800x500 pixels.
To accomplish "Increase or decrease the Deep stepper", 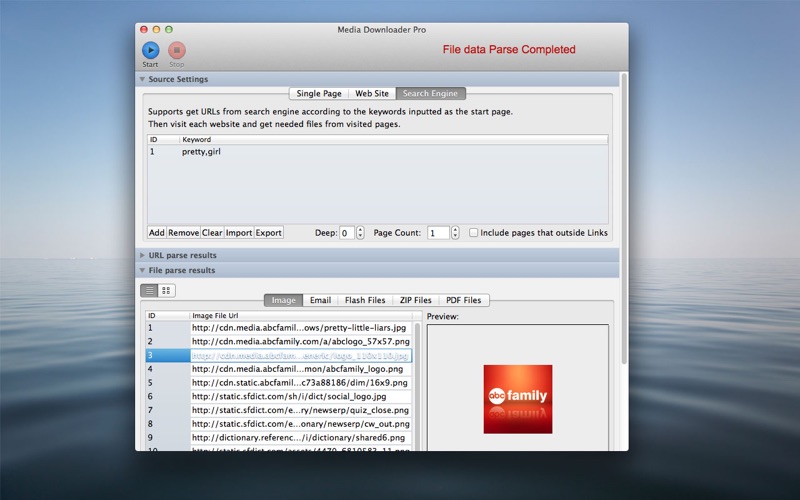I will coord(360,233).
